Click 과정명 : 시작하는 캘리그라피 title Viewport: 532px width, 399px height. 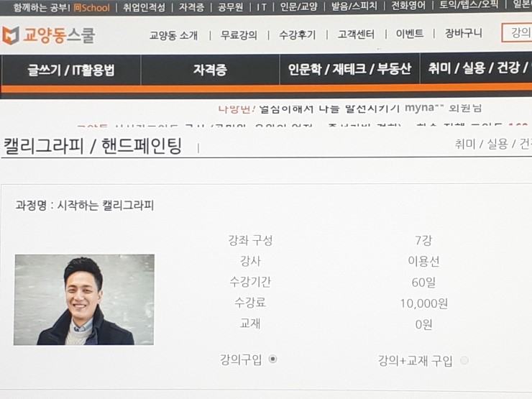click(85, 206)
